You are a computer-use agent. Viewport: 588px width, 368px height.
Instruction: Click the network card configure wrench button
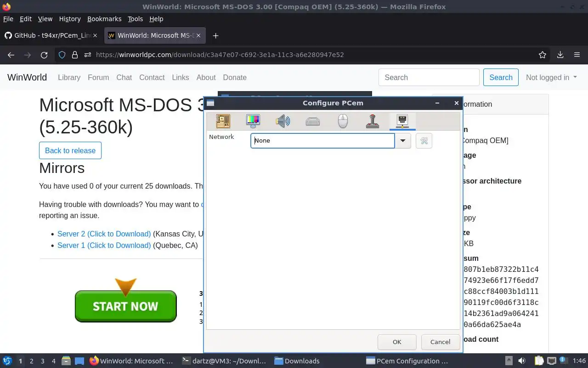(x=424, y=141)
